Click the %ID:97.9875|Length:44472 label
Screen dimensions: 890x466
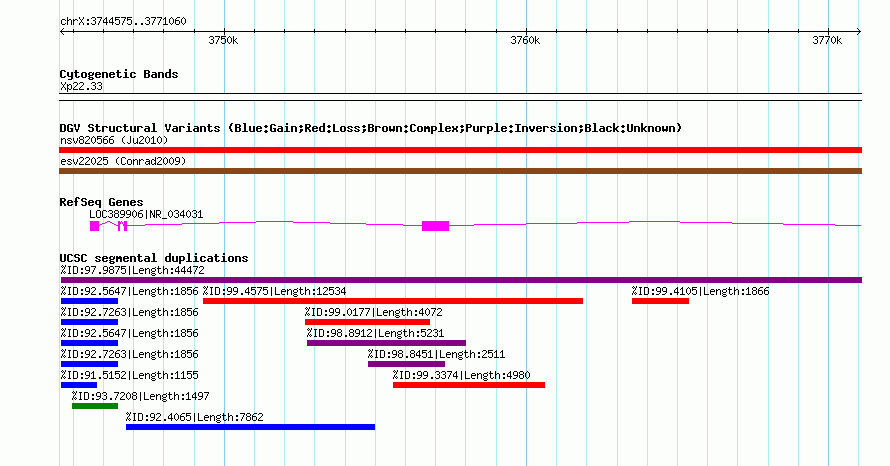[132, 271]
